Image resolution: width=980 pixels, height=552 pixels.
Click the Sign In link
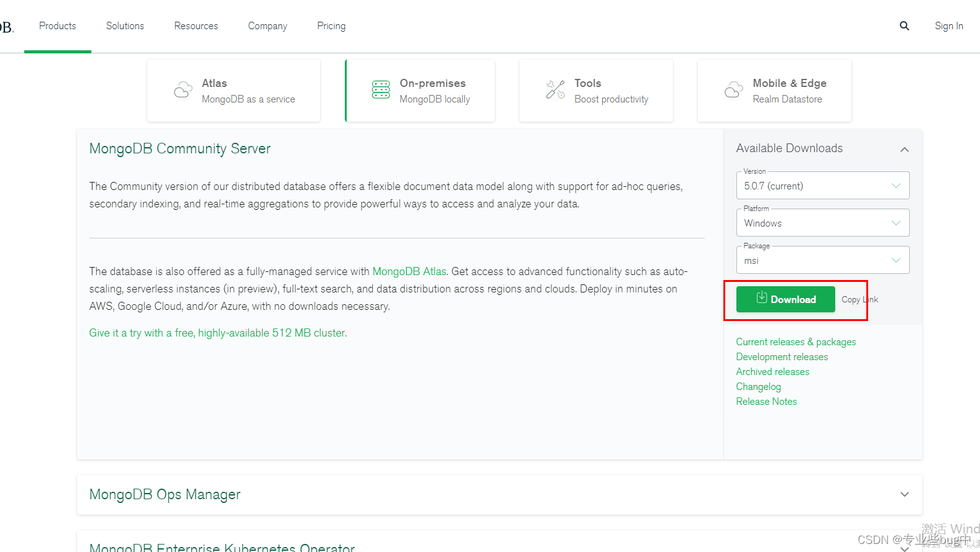click(x=949, y=26)
